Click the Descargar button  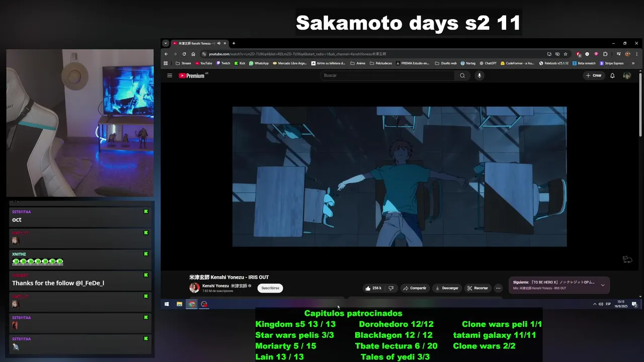447,288
